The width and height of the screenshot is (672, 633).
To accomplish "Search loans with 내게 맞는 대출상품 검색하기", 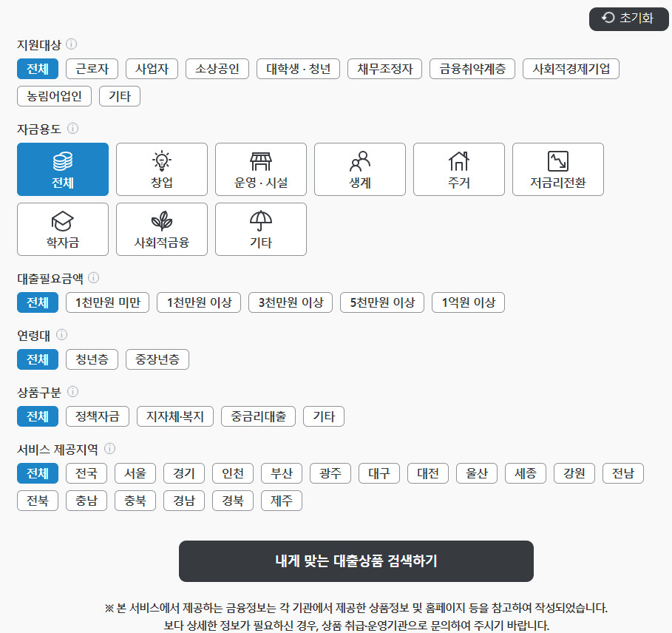I will click(x=356, y=561).
